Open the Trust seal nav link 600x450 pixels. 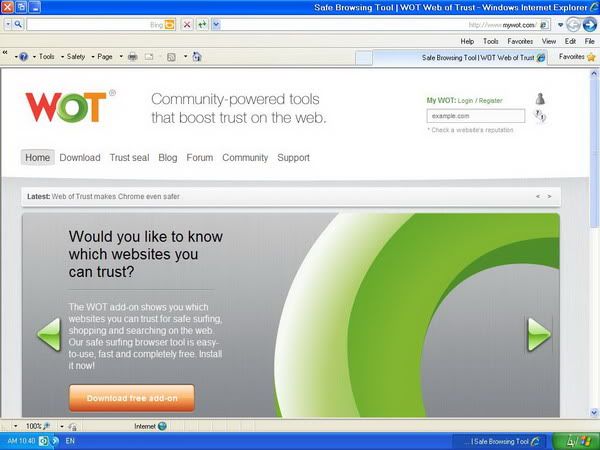[x=129, y=158]
